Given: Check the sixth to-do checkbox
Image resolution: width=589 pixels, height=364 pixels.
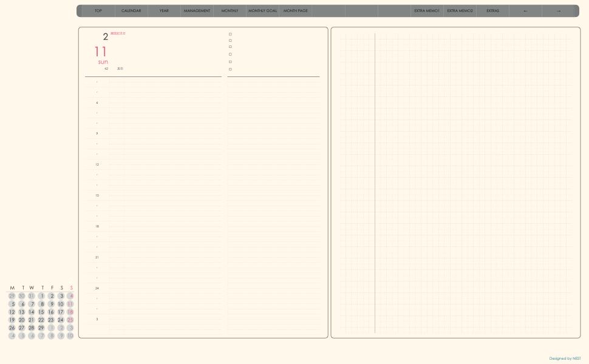Looking at the screenshot, I should point(230,69).
